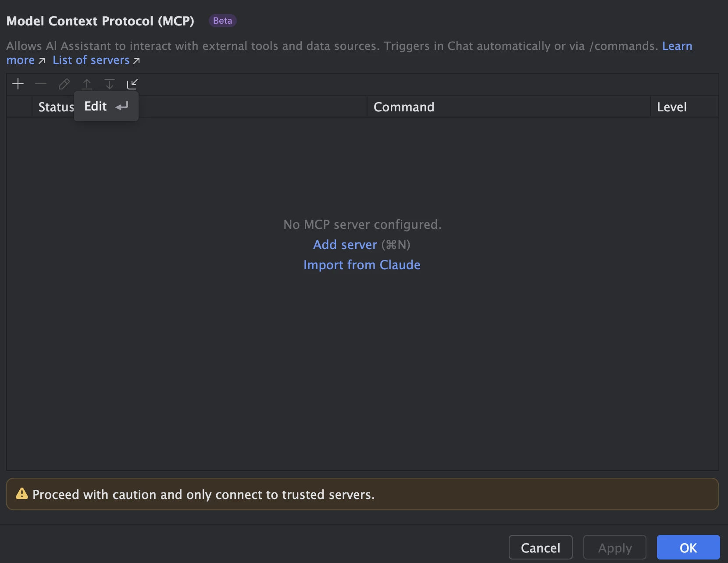The height and width of the screenshot is (563, 728).
Task: Click the pencil edit icon in toolbar
Action: [64, 84]
